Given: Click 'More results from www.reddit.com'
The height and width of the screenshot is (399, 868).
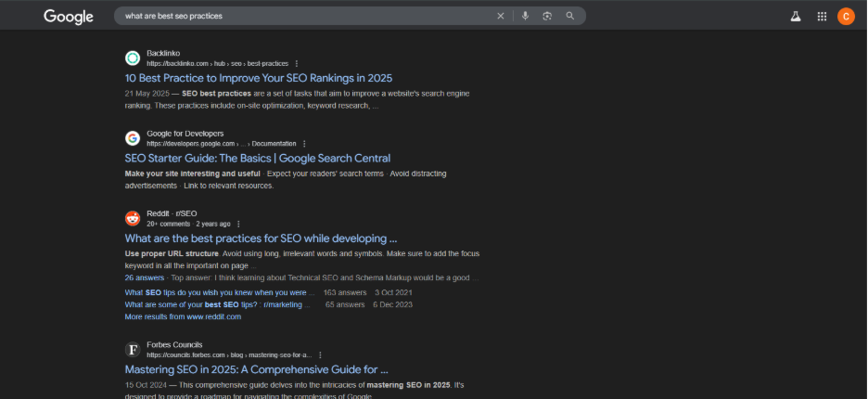Looking at the screenshot, I should click(x=183, y=316).
